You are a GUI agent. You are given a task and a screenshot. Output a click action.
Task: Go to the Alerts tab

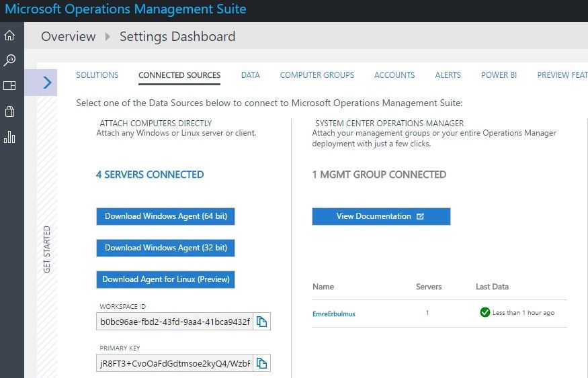click(x=448, y=75)
